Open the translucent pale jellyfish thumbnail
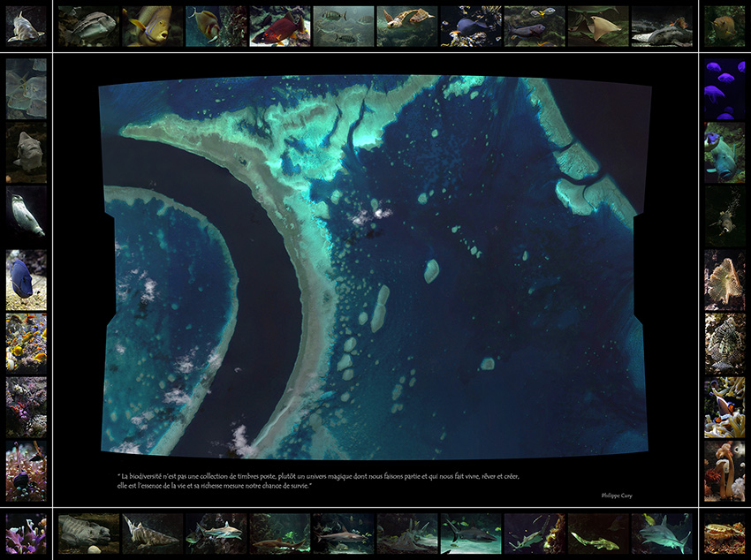The image size is (751, 560). [26, 88]
